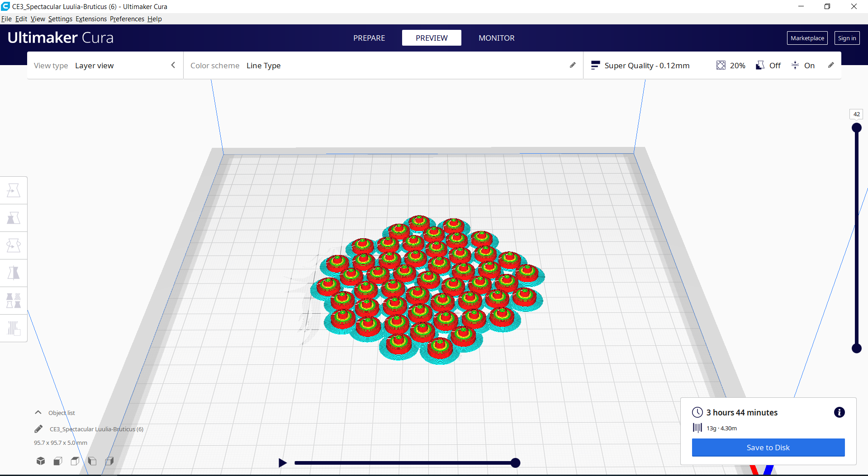Switch camera to front view cube icon
The width and height of the screenshot is (868, 476).
(57, 461)
